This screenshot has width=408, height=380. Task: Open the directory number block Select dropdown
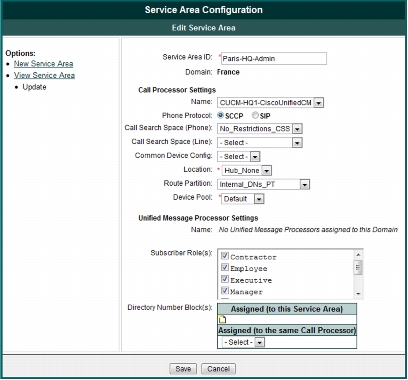point(243,342)
